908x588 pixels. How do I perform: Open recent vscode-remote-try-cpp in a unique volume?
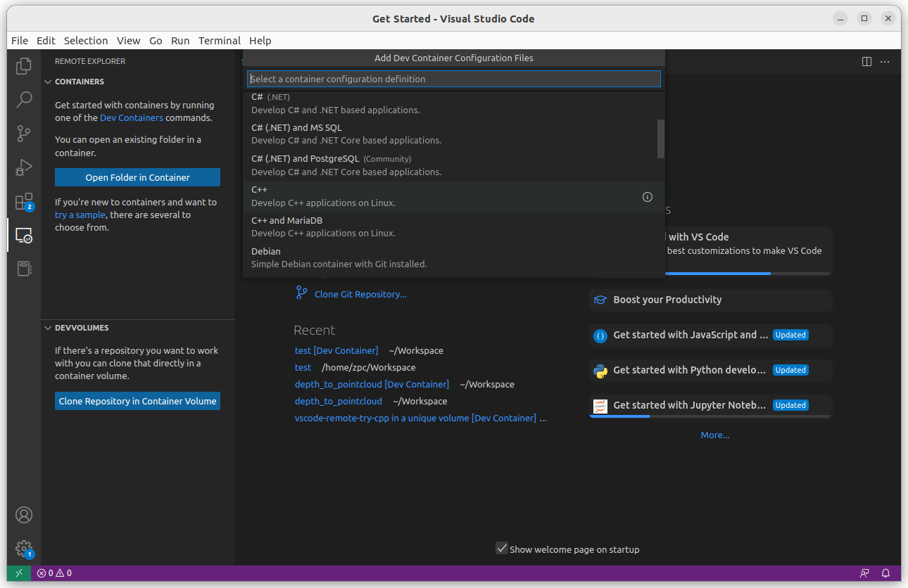(415, 418)
